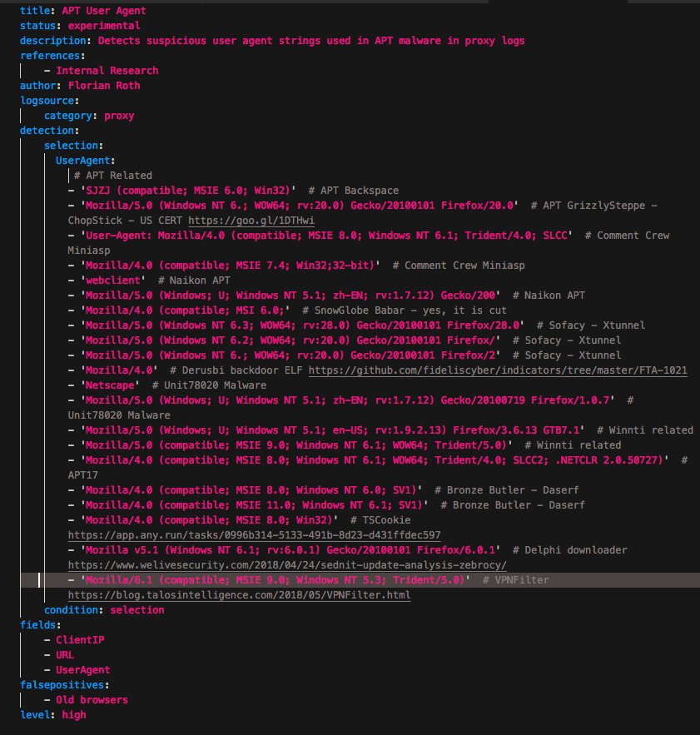700x735 pixels.
Task: Click the 'UserAgent:' key under selection
Action: [x=86, y=161]
